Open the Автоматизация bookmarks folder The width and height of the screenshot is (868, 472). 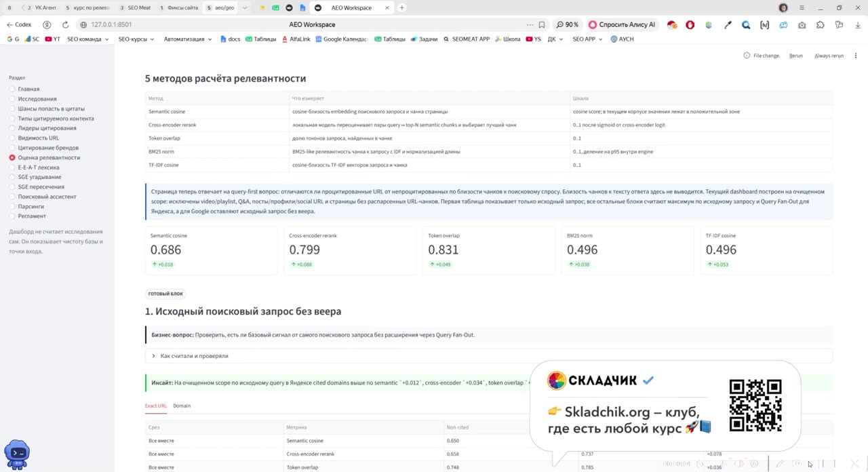(x=187, y=39)
